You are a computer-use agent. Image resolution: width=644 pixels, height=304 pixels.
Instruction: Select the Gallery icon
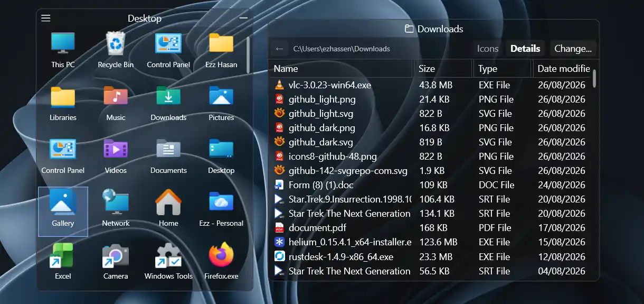(63, 211)
